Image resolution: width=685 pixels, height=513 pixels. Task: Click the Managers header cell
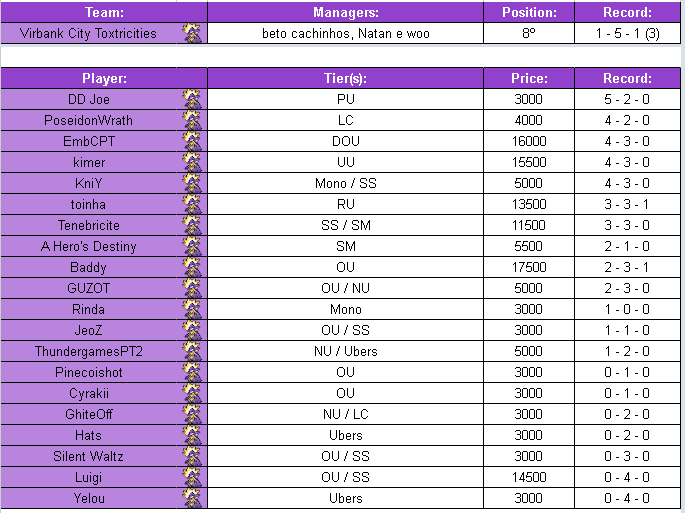(x=345, y=13)
